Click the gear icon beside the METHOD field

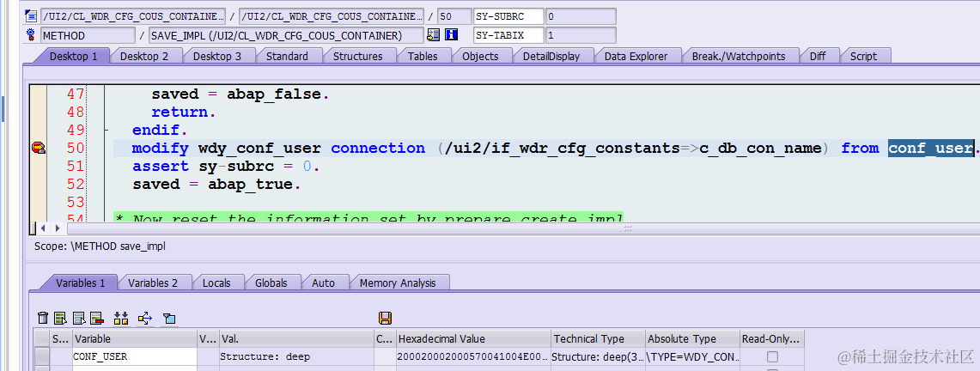[x=31, y=35]
